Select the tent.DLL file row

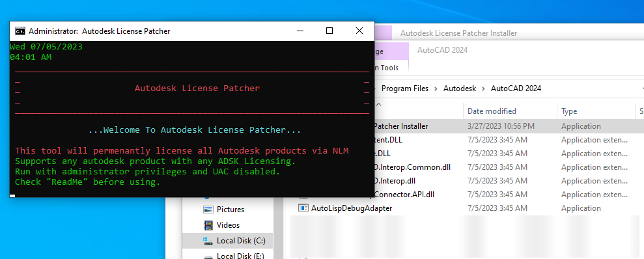[x=509, y=139]
